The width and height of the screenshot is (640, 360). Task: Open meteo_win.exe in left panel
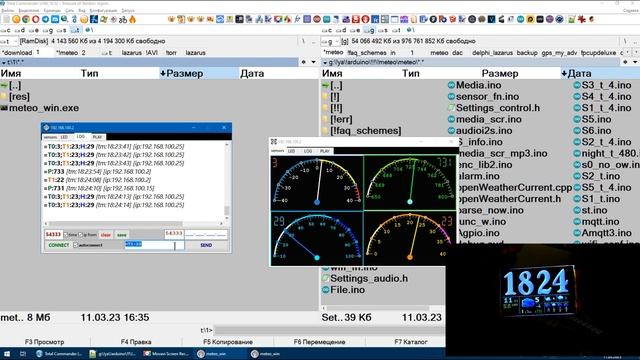click(x=40, y=108)
